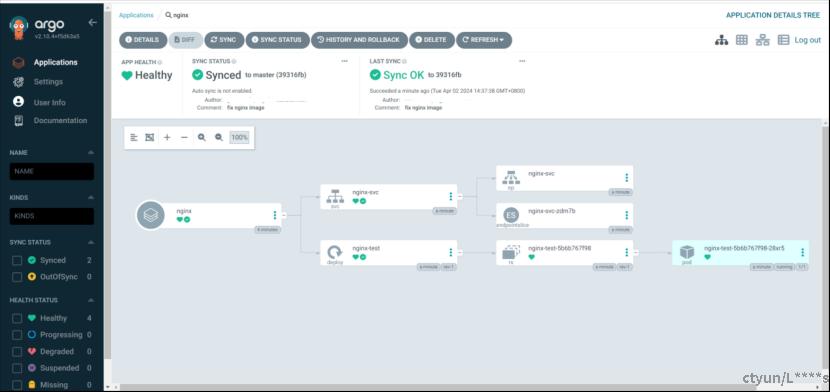Switch to the list view icon
This screenshot has width=830, height=392.
point(783,40)
